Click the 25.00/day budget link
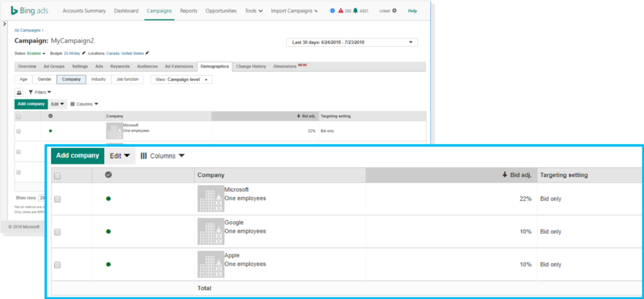This screenshot has height=299, width=644. click(x=72, y=54)
